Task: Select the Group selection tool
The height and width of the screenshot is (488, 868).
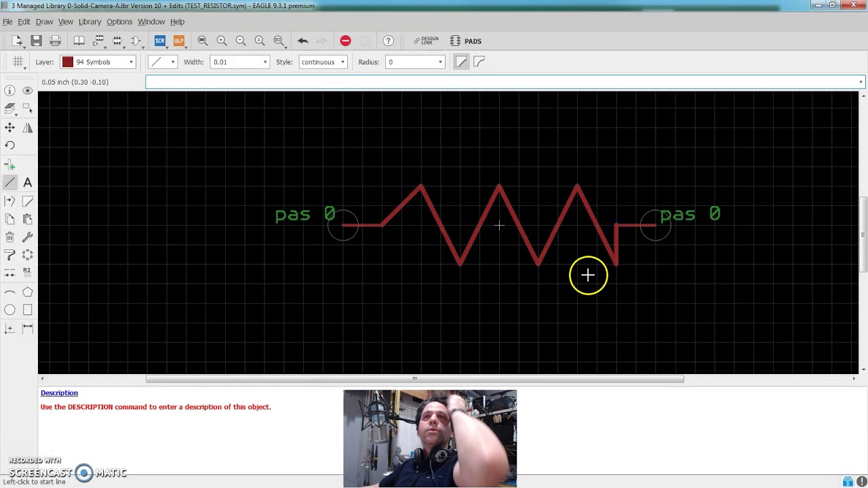Action: [27, 108]
